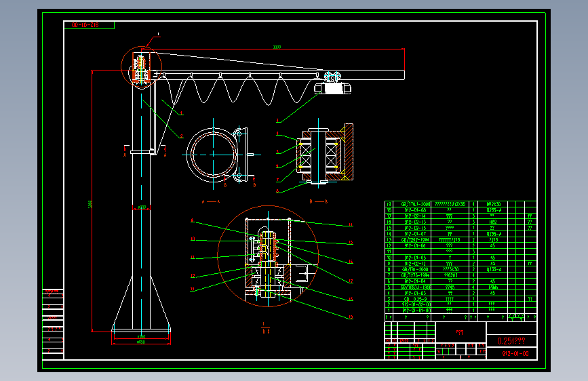Select red callout number 14 in the detail view
The height and width of the screenshot is (381, 588).
(351, 225)
